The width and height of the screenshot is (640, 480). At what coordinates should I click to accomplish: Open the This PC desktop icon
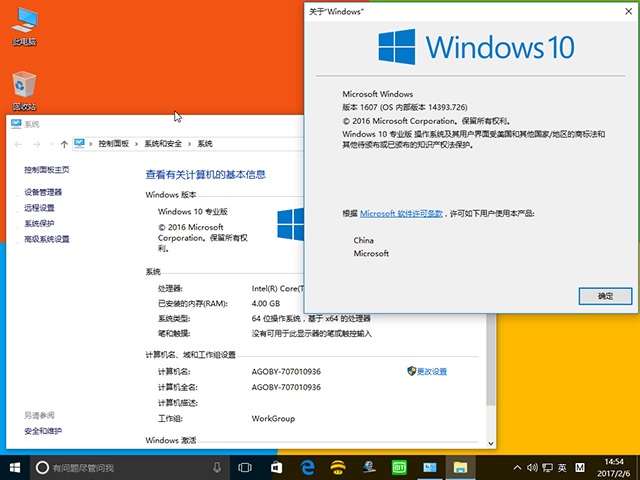tap(24, 25)
